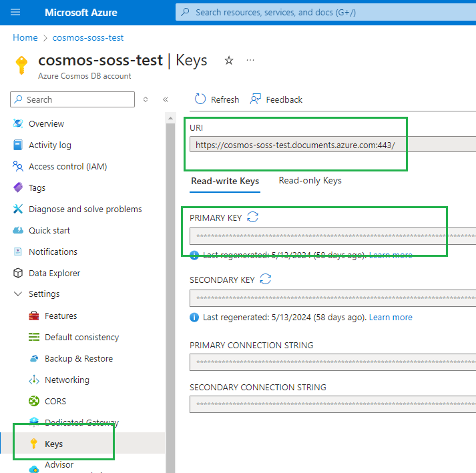Select Keys in the sidebar
This screenshot has height=473, width=476.
(x=53, y=444)
